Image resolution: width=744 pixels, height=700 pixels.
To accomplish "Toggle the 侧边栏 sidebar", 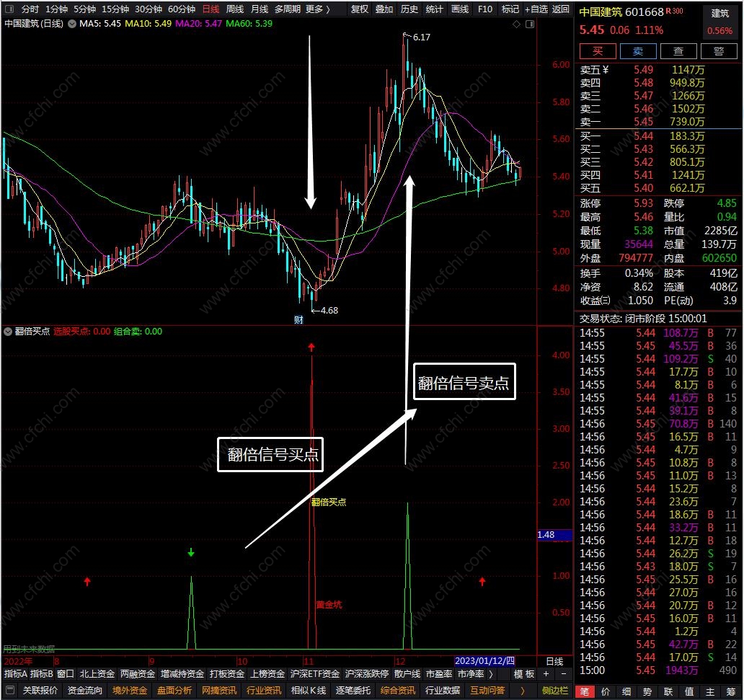I will (555, 690).
